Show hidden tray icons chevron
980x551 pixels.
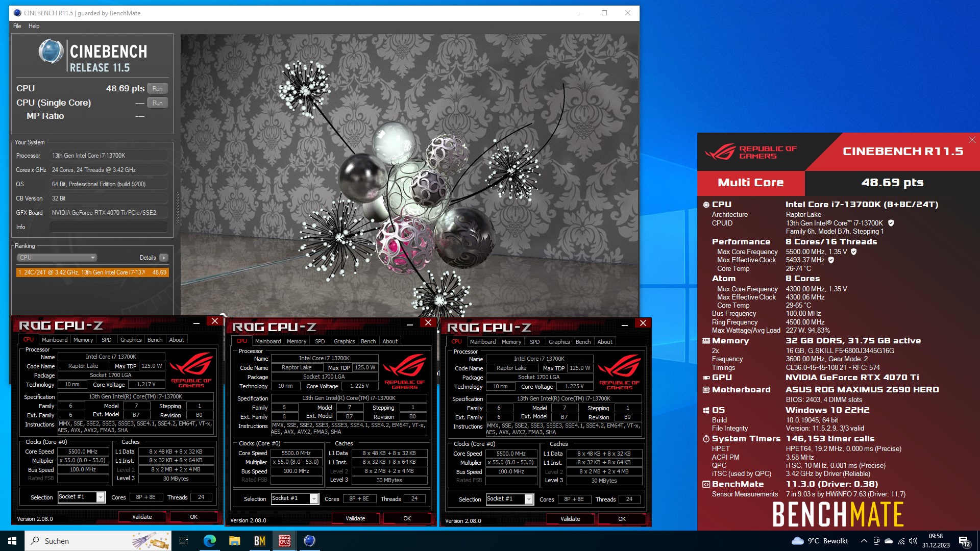(864, 541)
